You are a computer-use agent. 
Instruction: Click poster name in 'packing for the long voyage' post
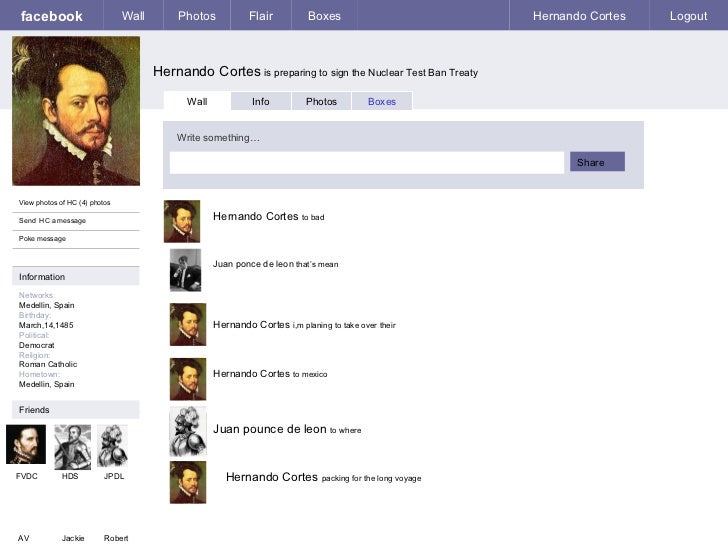tap(272, 477)
